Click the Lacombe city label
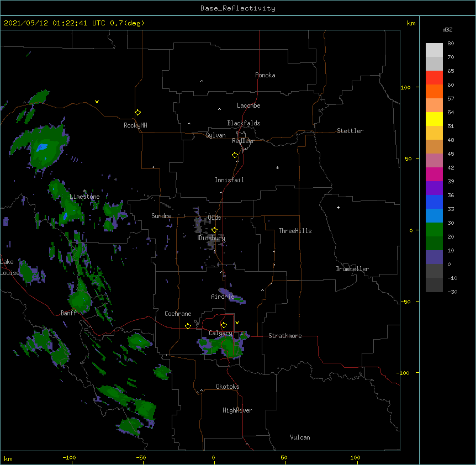This screenshot has width=476, height=465. tap(248, 105)
